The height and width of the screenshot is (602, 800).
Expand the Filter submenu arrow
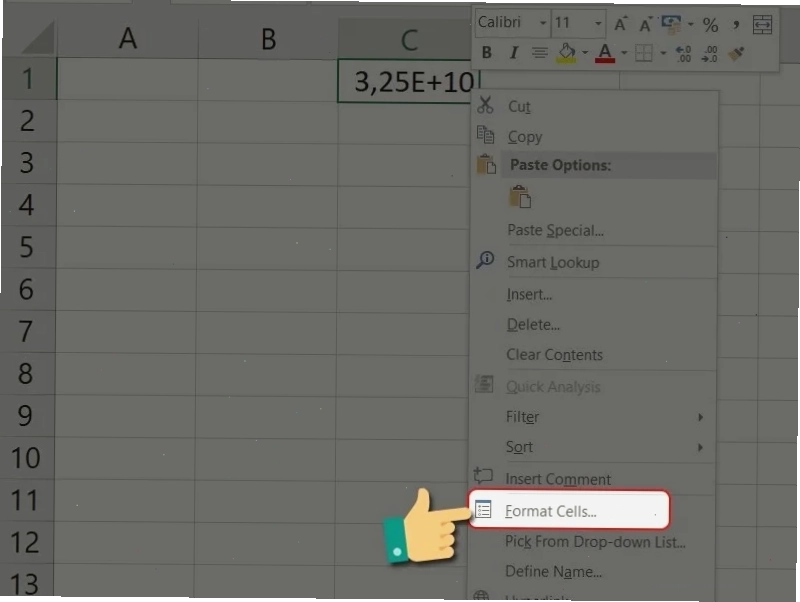pos(701,417)
